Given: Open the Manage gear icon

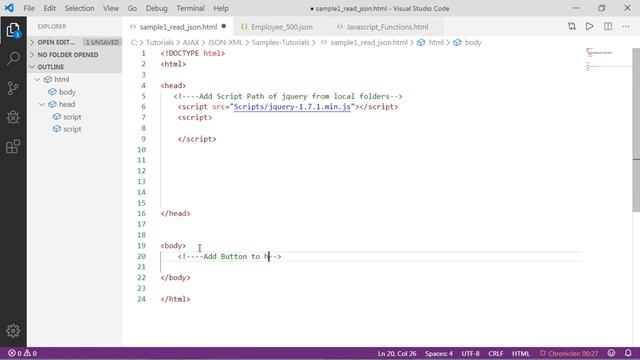Looking at the screenshot, I should coord(13,331).
